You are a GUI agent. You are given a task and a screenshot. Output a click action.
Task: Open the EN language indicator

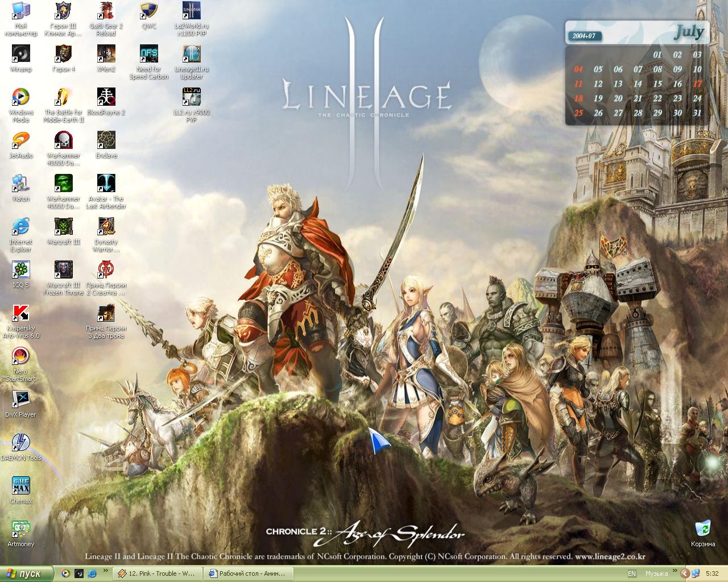632,573
